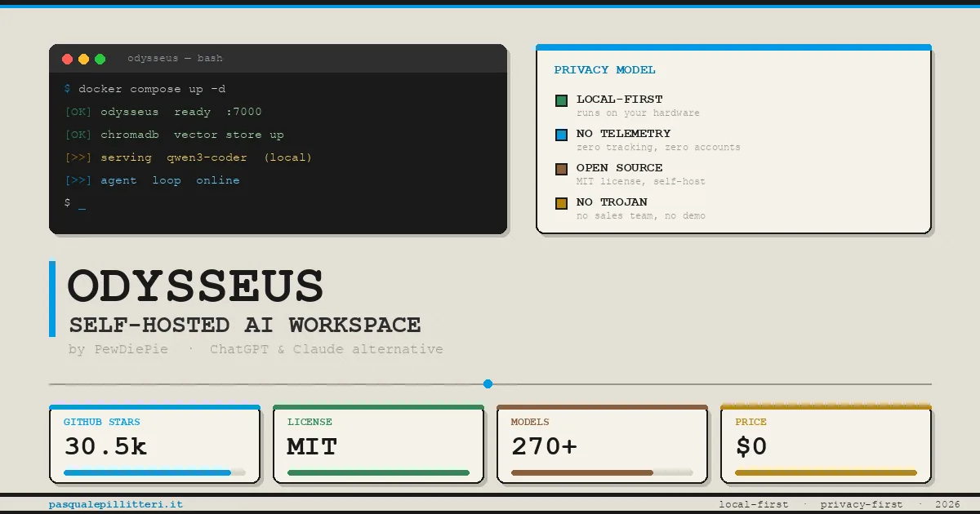Viewport: 980px width, 514px height.
Task: Click the blue NO TELEMETRY color square
Action: click(561, 135)
